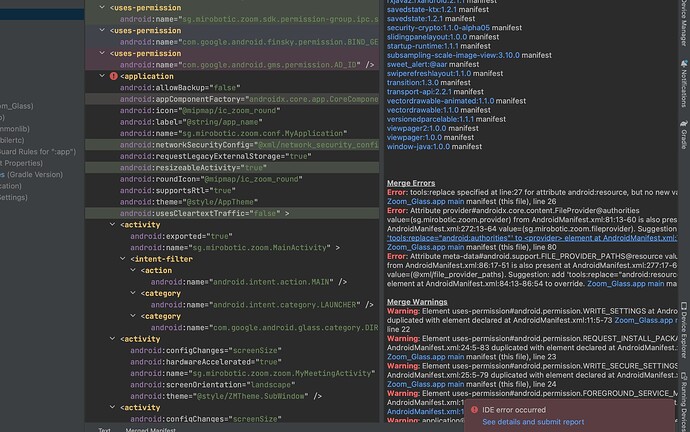The width and height of the screenshot is (690, 432).
Task: Open the sweet_alert:@aar manifest link
Action: [417, 64]
